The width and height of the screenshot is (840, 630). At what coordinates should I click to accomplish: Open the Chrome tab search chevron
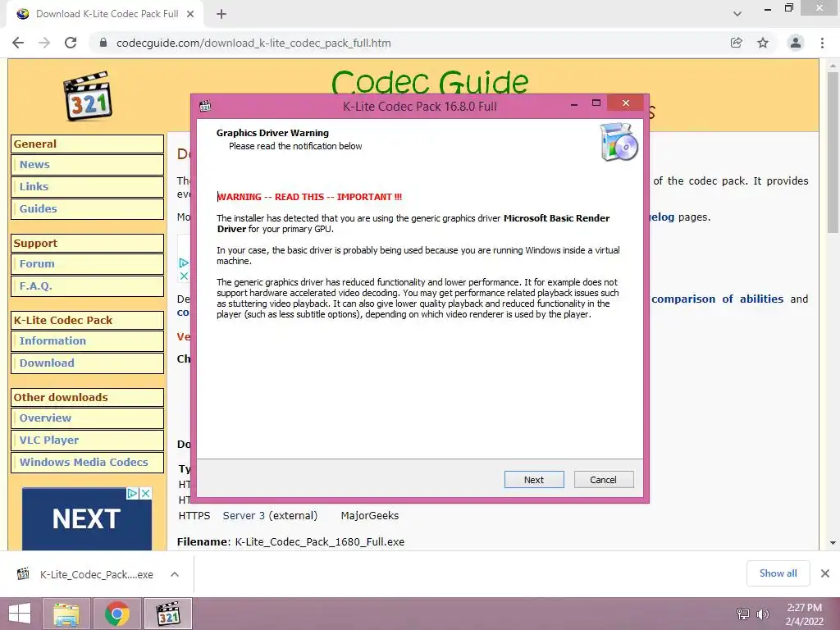(737, 14)
